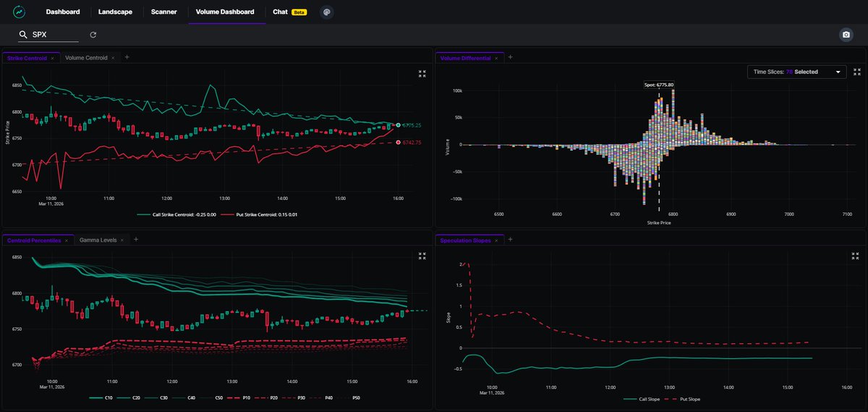Take a screenshot with the camera button

846,35
